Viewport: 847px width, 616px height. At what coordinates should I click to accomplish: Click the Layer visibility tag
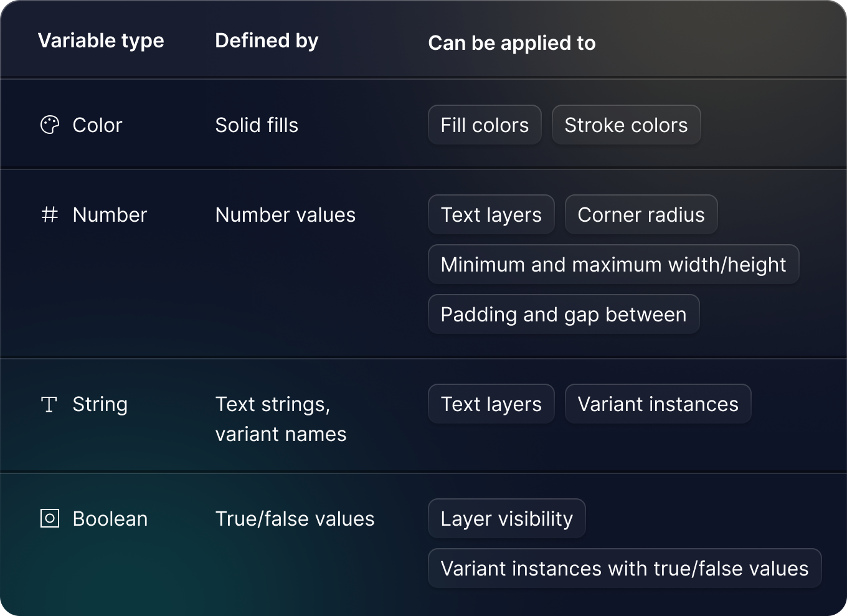[507, 519]
